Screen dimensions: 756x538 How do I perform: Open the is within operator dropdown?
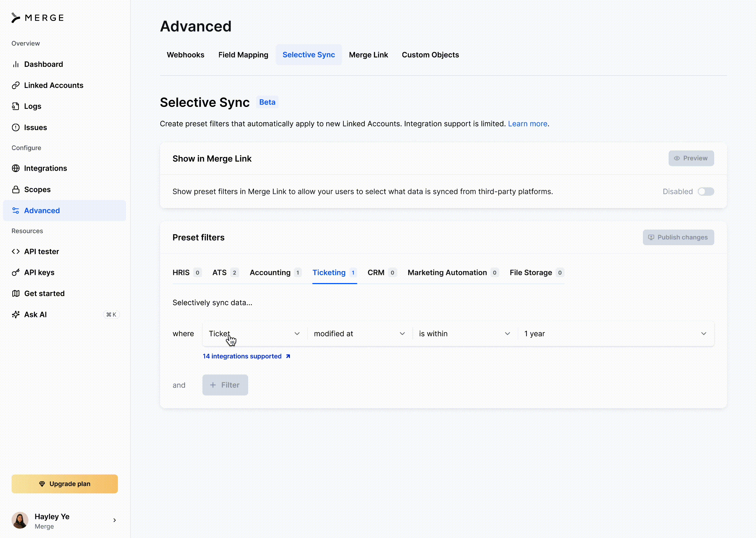point(465,334)
